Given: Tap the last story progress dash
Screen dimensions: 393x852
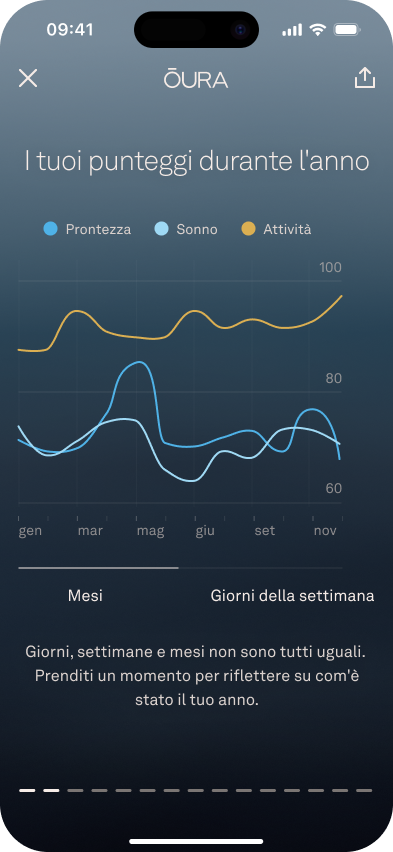Looking at the screenshot, I should point(364,790).
